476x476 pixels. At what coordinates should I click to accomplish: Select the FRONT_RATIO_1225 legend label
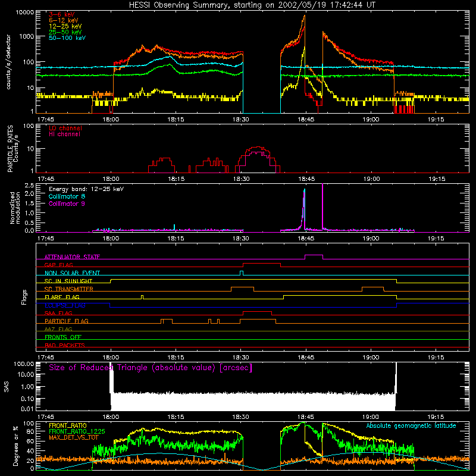(77, 431)
